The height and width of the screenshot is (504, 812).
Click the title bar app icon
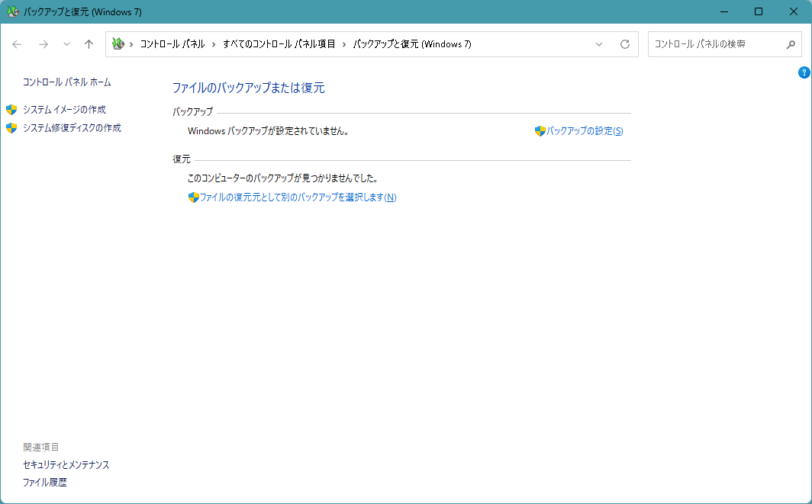(x=12, y=11)
